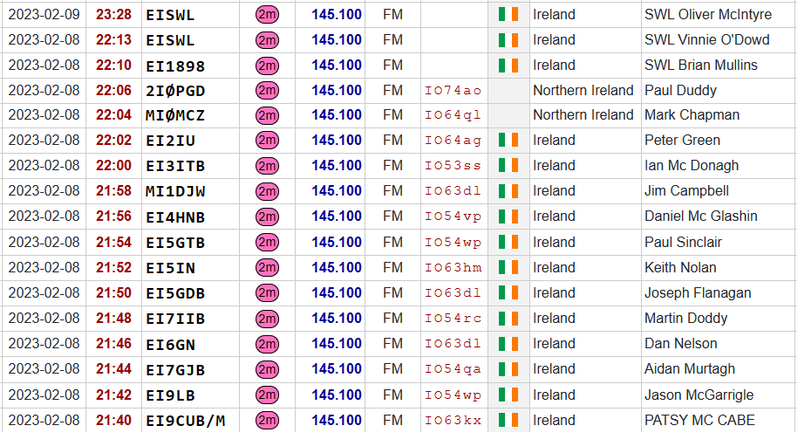Select grid locator IO74ao

click(x=453, y=90)
